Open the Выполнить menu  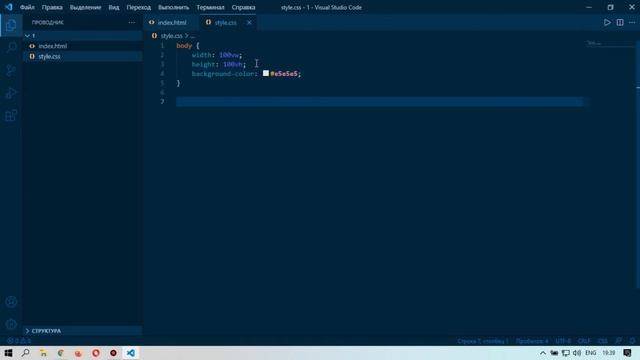point(173,7)
